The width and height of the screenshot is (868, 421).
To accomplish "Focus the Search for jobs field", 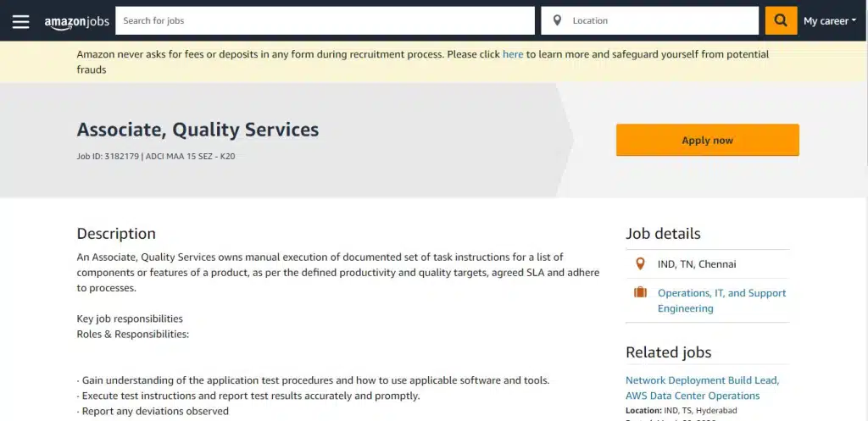I will [x=325, y=20].
